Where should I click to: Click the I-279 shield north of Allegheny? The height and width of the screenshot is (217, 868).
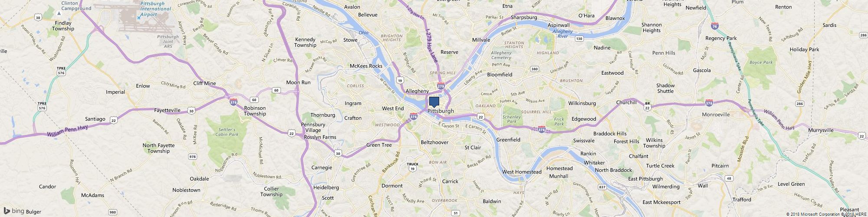pos(441,85)
